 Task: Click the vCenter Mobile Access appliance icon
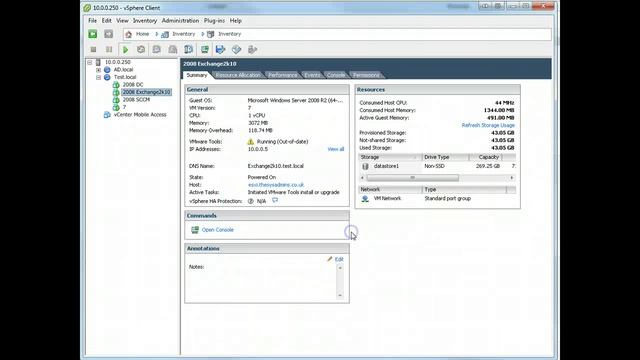(107, 115)
